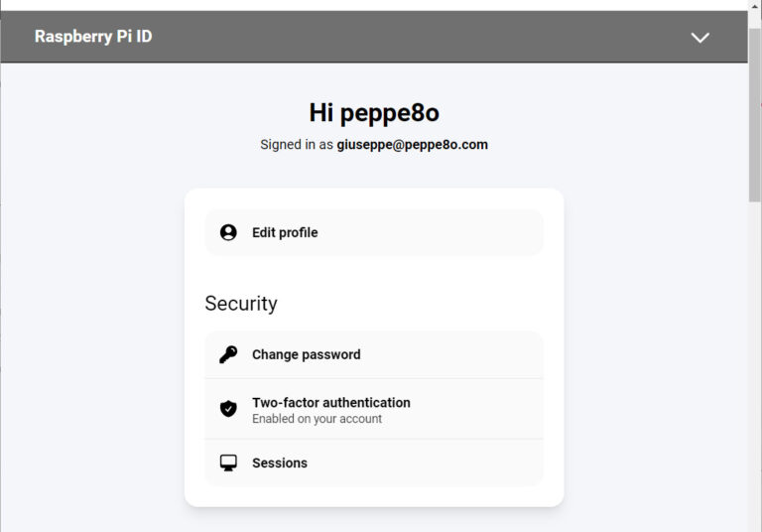Expand the header chevron menu
The image size is (762, 532).
pyautogui.click(x=700, y=37)
